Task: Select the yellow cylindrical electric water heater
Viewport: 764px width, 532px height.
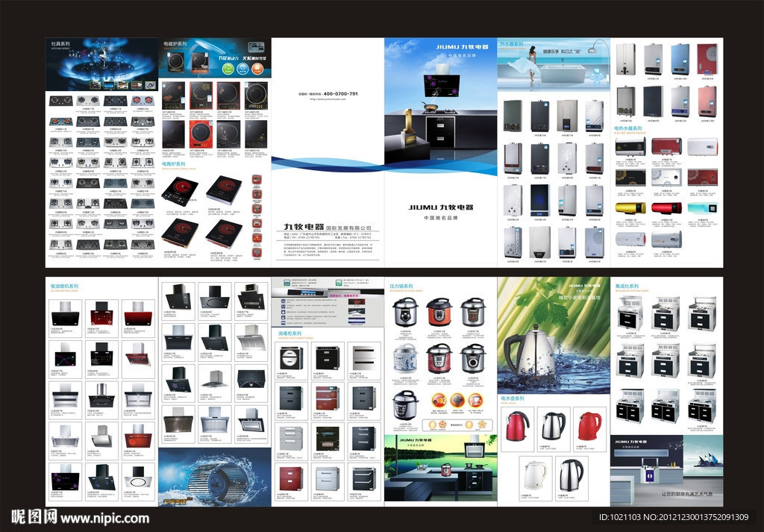Action: pos(630,207)
